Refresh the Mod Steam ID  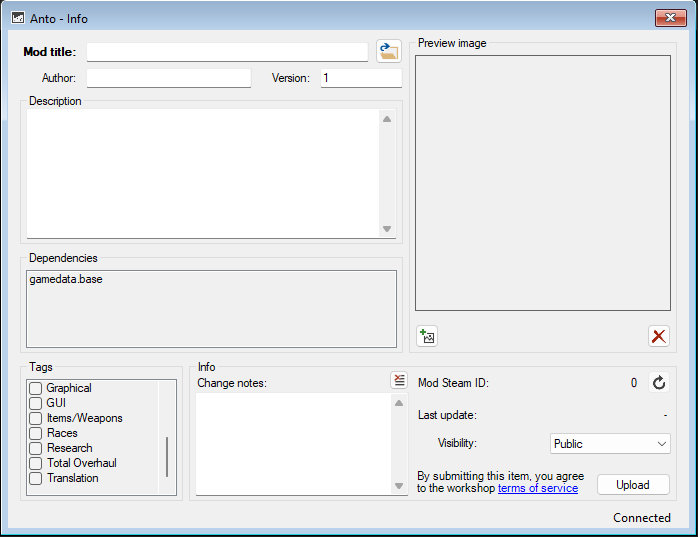659,382
